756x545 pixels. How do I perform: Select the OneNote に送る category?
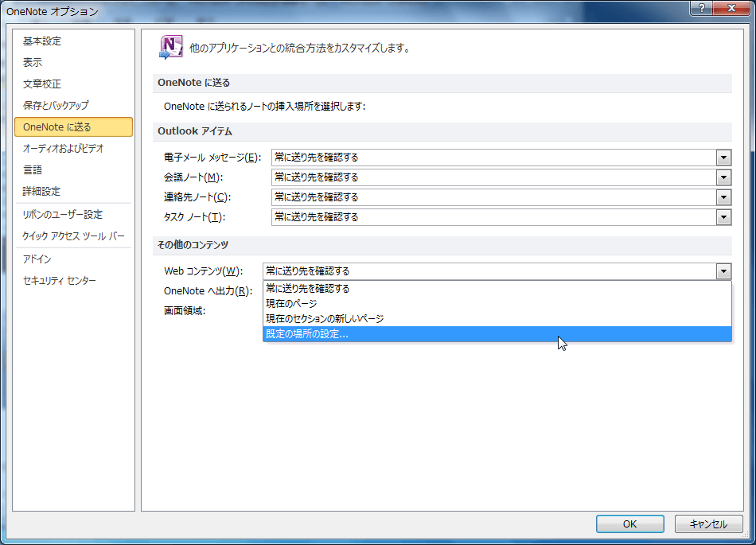pos(73,127)
